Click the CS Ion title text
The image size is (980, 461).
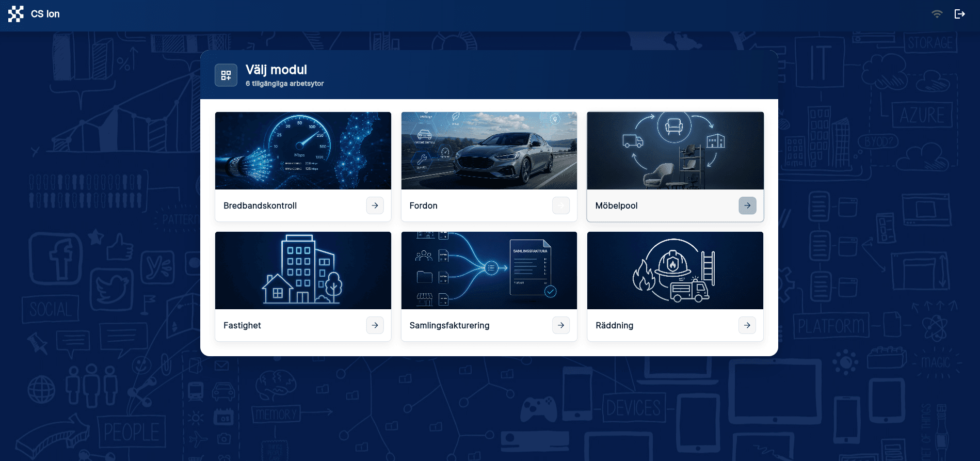pos(45,14)
